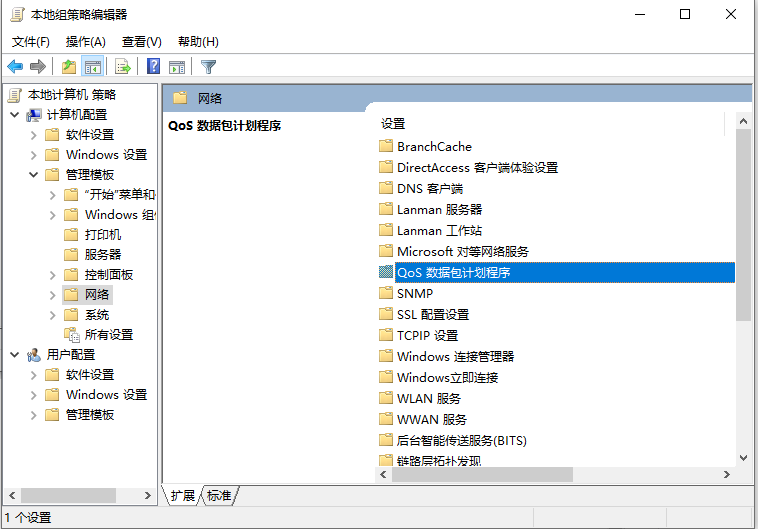Click the right pane vertical scrollbar down arrow
This screenshot has height=529, width=758.
pyautogui.click(x=743, y=458)
